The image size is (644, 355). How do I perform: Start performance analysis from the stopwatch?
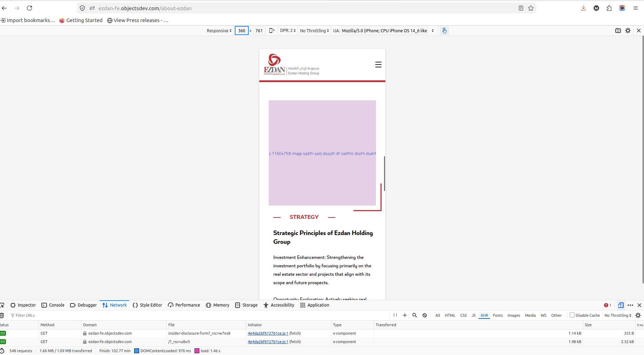(2, 351)
